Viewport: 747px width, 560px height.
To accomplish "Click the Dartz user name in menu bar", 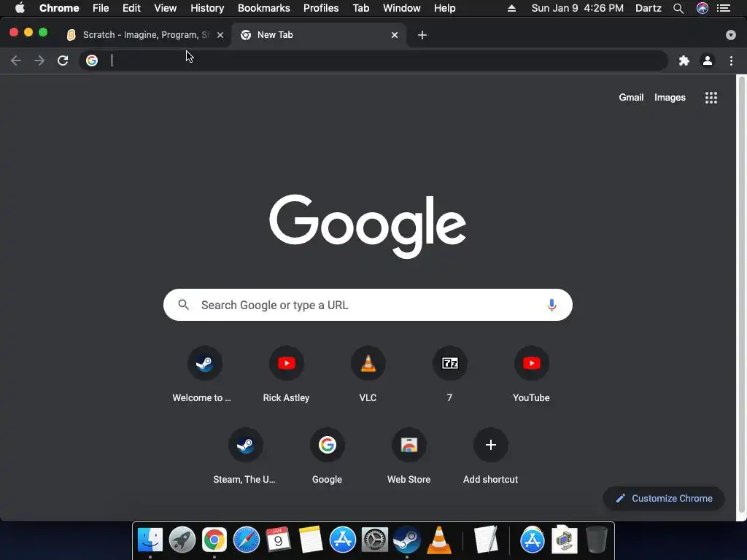I will tap(648, 8).
